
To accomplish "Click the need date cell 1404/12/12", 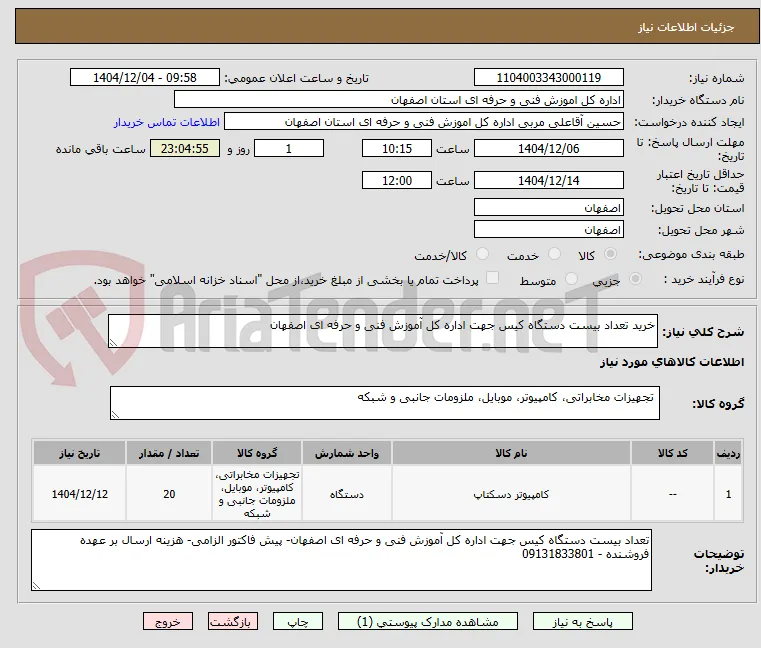I will (x=80, y=494).
